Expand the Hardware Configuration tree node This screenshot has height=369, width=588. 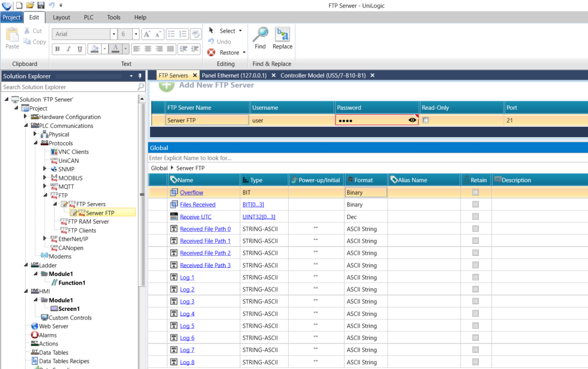pos(25,116)
